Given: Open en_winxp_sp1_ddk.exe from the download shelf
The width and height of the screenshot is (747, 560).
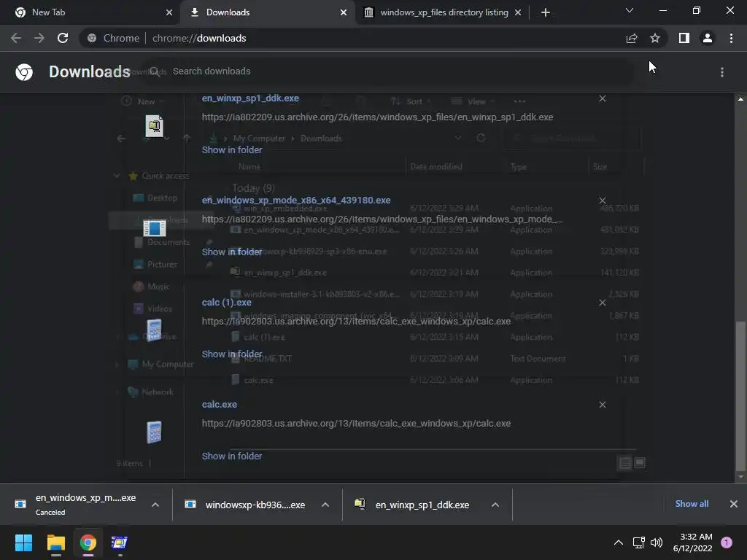Looking at the screenshot, I should click(x=413, y=505).
